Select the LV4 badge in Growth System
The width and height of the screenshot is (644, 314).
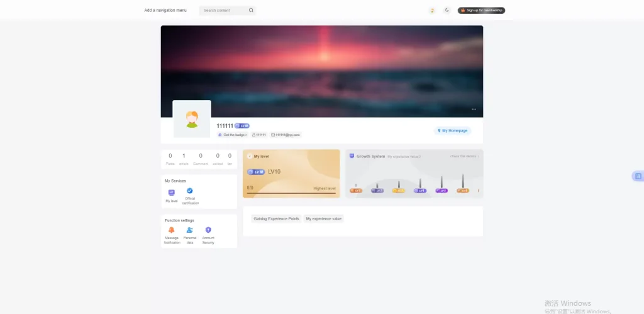[x=419, y=191]
